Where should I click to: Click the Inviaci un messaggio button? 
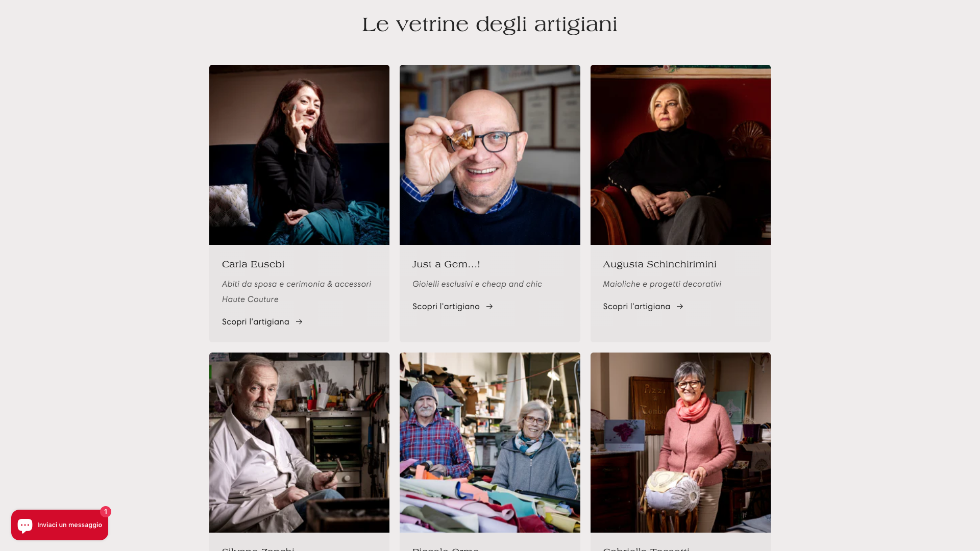(60, 525)
